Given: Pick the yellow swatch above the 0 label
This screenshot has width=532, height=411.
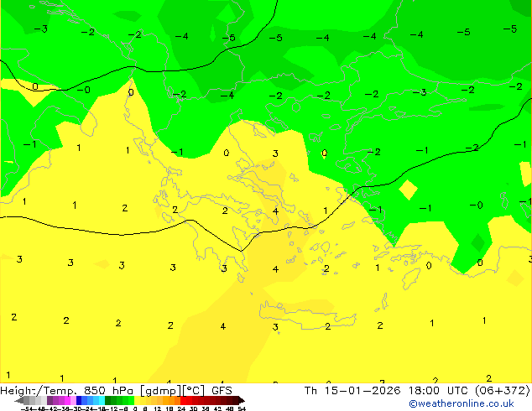Looking at the screenshot, I should [137, 400].
